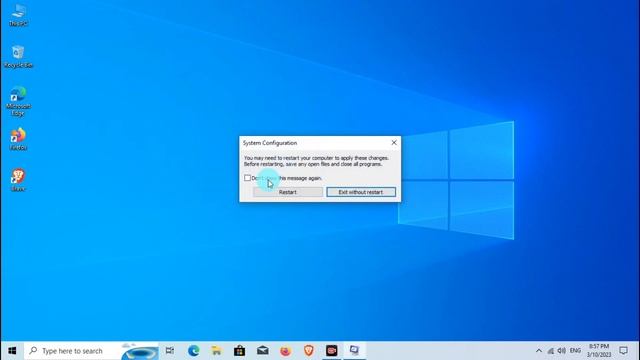The height and width of the screenshot is (360, 640).
Task: Open the clock and date flyout
Action: click(x=599, y=351)
